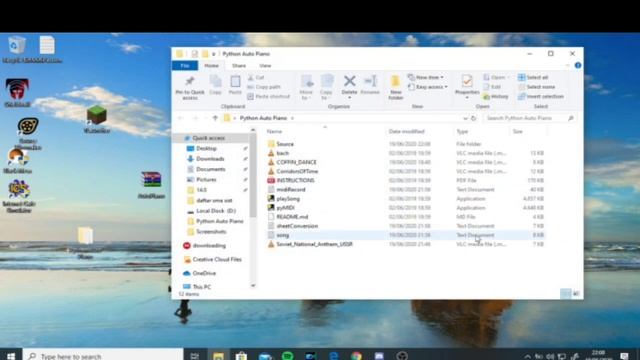Click the Explorer help icon

coord(578,65)
